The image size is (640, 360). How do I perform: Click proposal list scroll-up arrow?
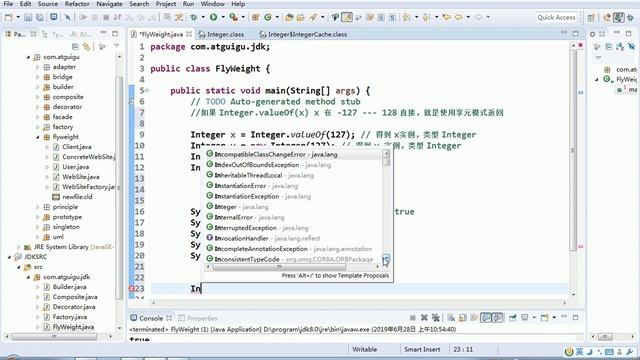point(386,153)
